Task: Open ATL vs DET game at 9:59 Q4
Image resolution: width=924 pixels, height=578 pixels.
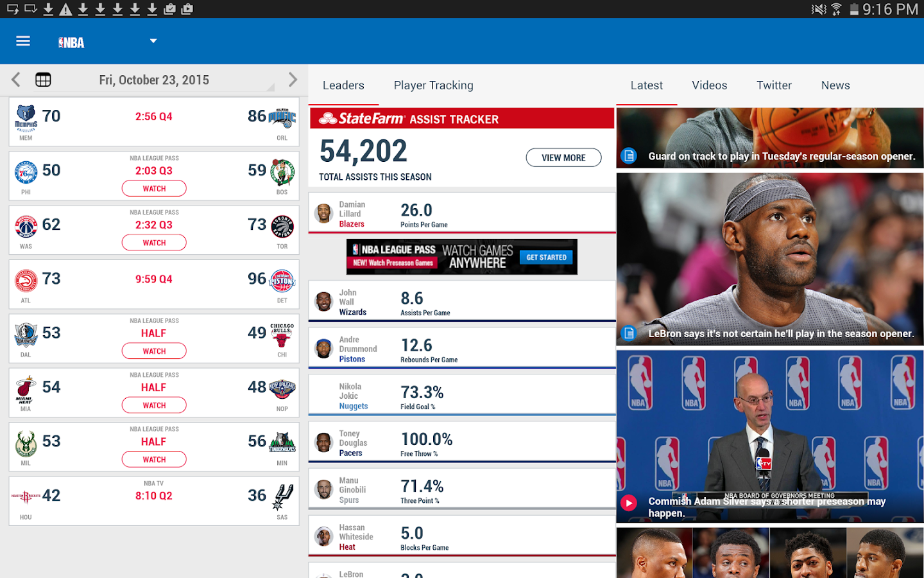Action: click(154, 284)
